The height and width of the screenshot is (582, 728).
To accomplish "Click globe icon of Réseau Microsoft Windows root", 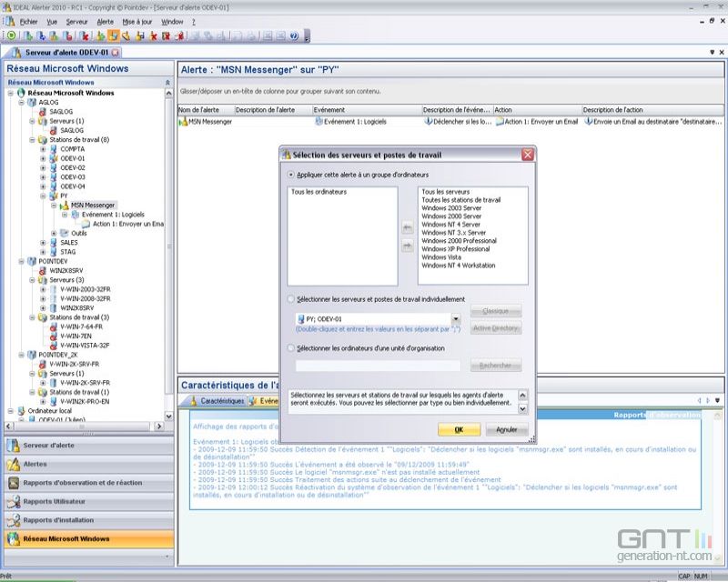I will coord(21,93).
